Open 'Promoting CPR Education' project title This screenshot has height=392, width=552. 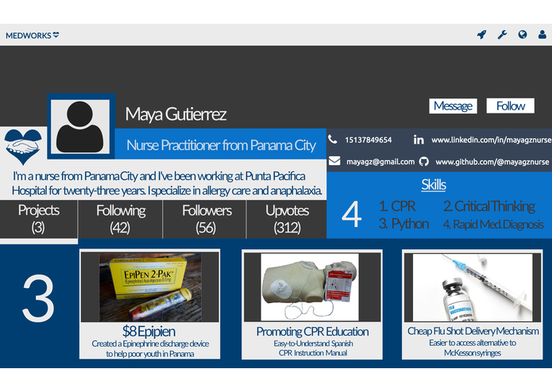click(x=312, y=332)
